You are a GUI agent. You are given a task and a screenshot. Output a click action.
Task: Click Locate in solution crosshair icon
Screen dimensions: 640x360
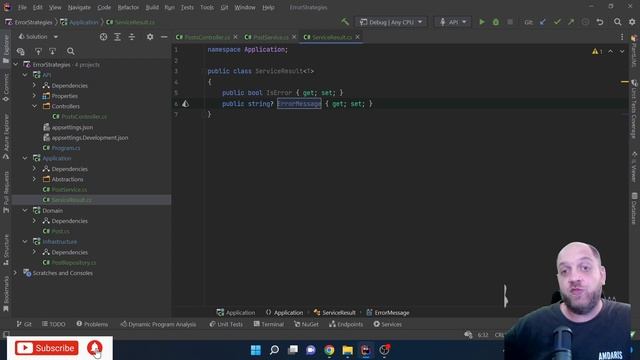click(x=103, y=37)
